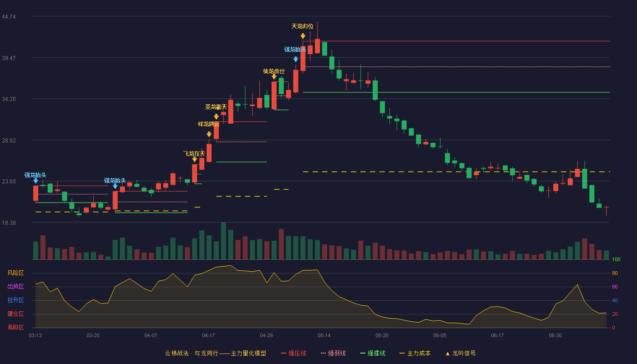Click the long solid green support line
Viewport: 637px width, 364px height.
(456, 92)
